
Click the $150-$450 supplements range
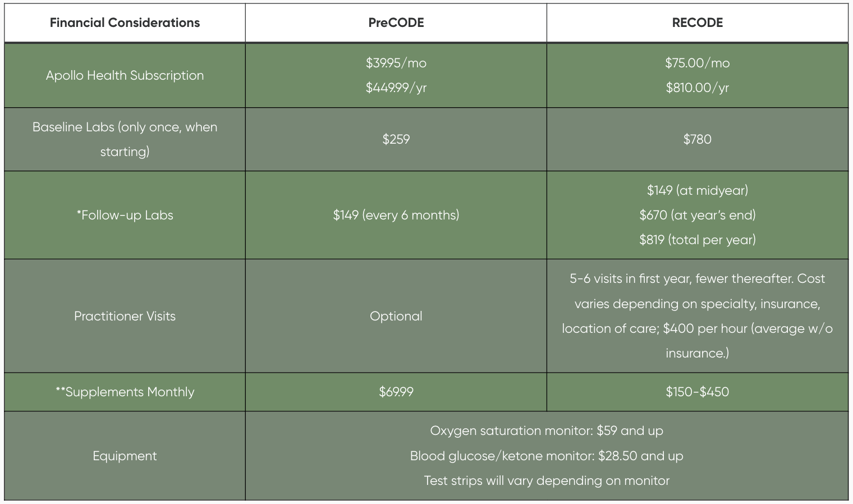point(697,392)
